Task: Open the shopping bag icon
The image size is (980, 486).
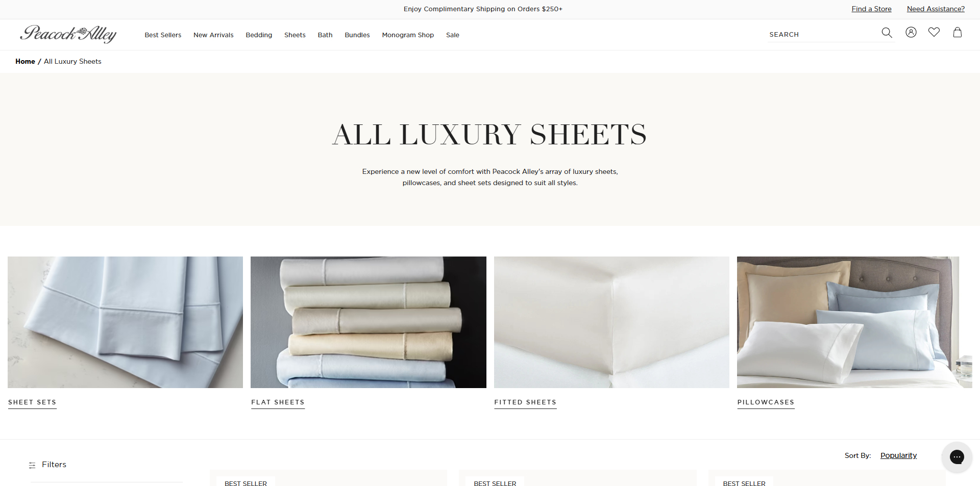Action: 958,32
